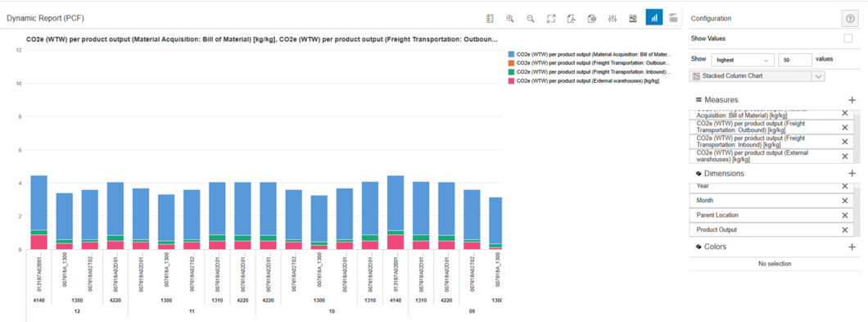Export report as PDF
The image size is (868, 322).
click(572, 18)
